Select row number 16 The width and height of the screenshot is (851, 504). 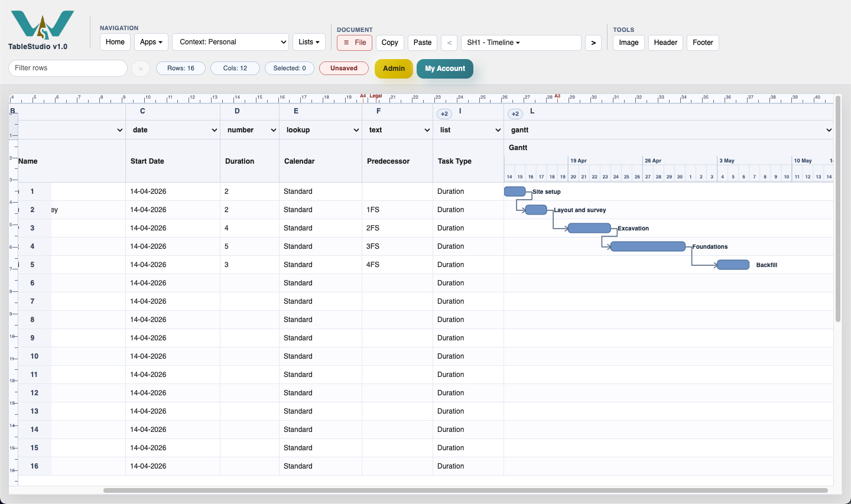[x=34, y=466]
